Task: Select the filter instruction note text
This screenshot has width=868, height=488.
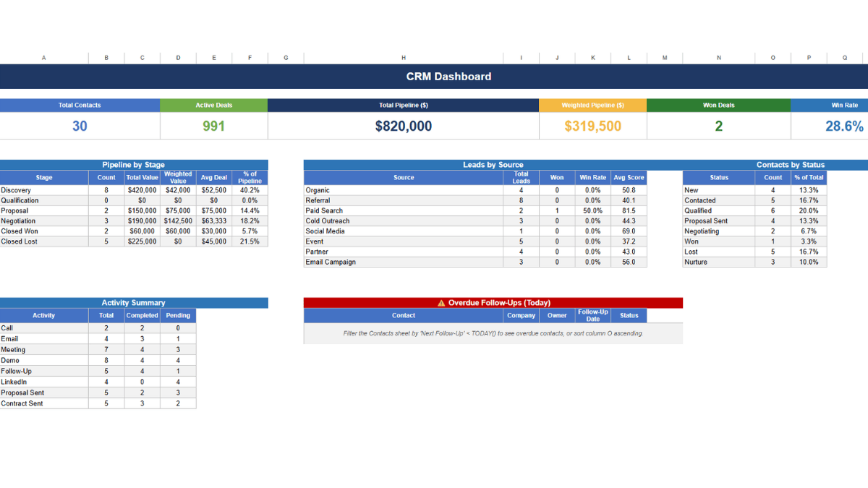Action: pos(492,333)
